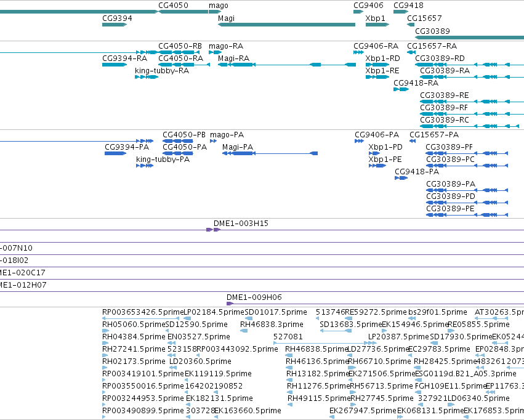Click the CG4050-RB transcript label

pos(180,46)
